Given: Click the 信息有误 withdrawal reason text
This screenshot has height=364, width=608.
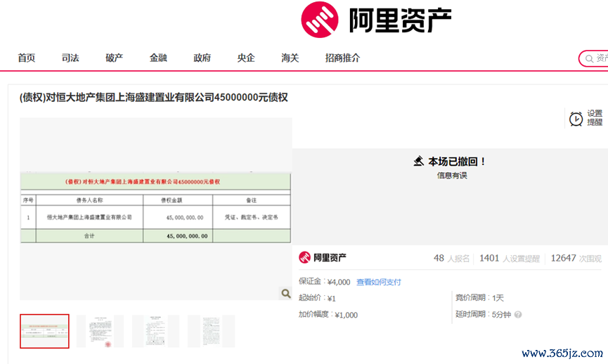Looking at the screenshot, I should click(452, 176).
